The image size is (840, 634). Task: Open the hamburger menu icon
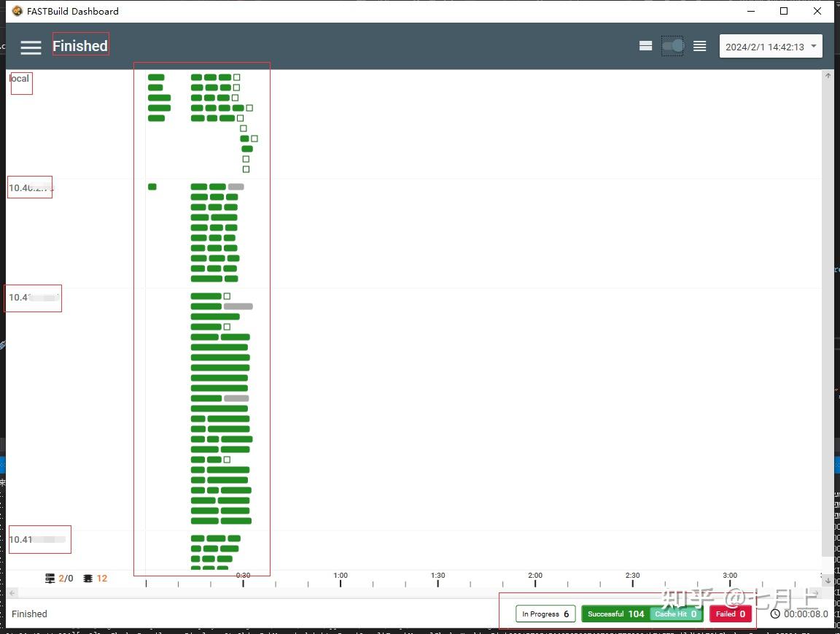coord(31,47)
